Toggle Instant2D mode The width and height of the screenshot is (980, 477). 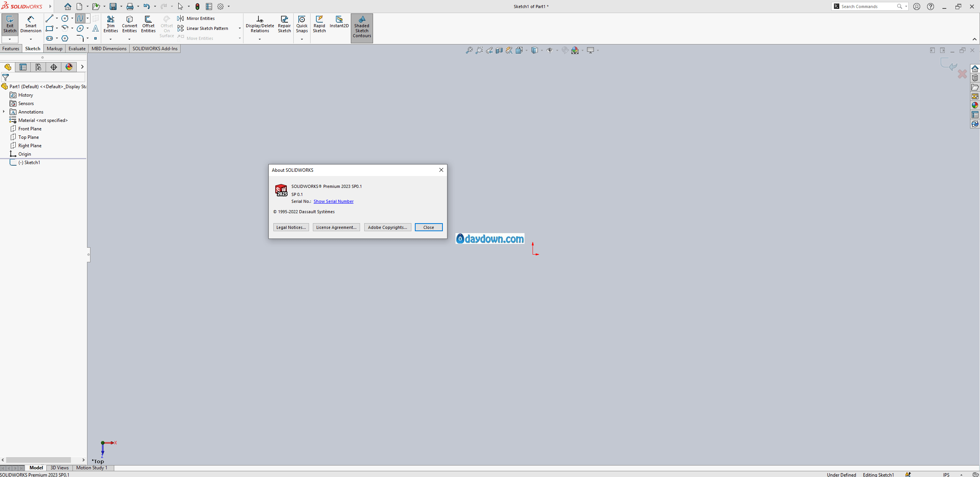(339, 22)
